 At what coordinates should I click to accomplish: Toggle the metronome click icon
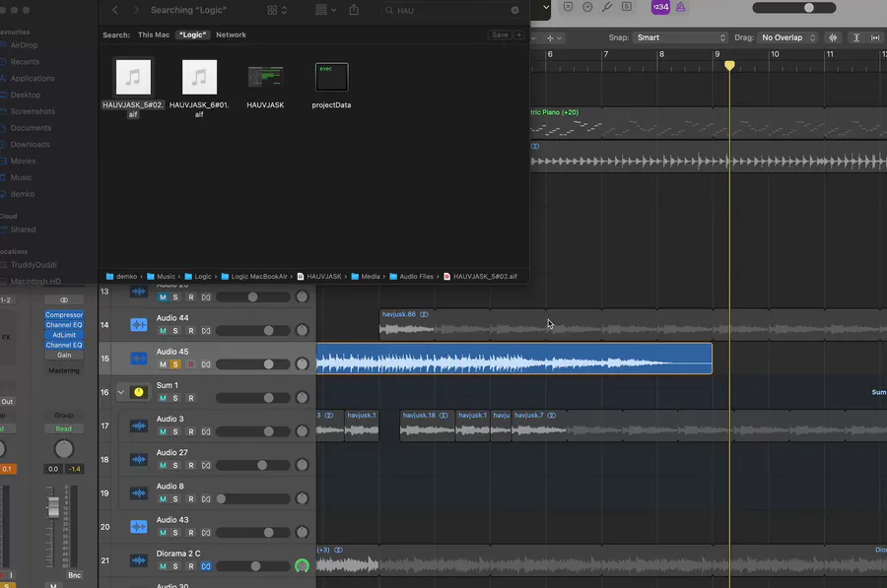pyautogui.click(x=680, y=7)
